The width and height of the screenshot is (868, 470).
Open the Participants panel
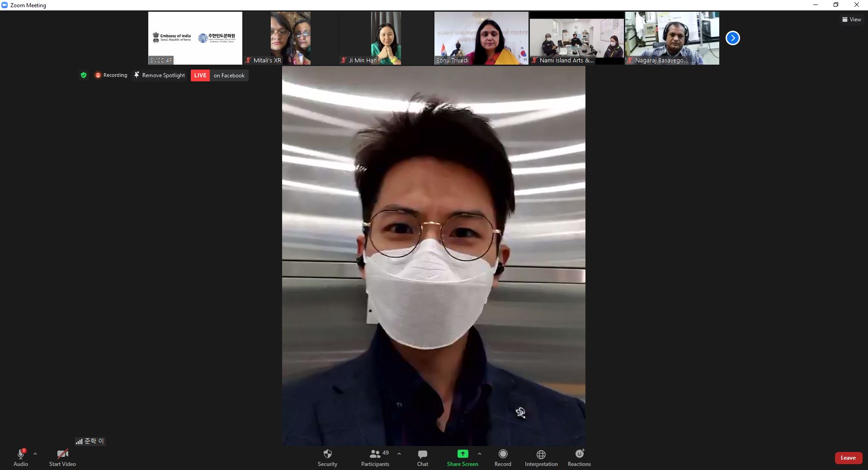click(375, 457)
